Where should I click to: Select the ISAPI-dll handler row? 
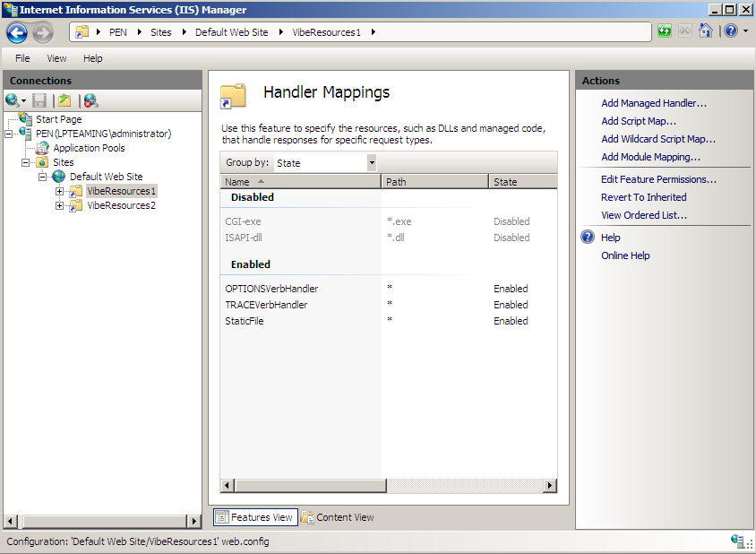point(389,238)
